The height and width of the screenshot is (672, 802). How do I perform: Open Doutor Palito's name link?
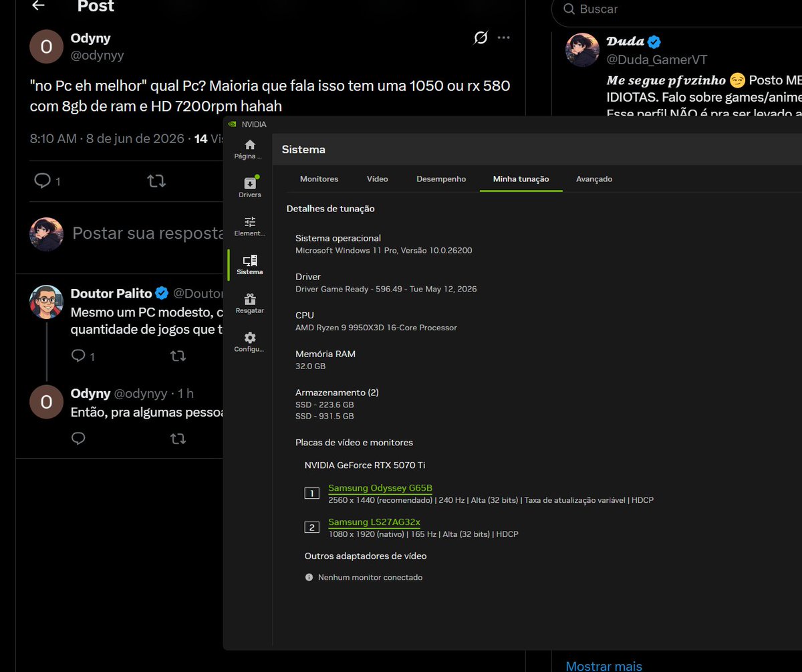[111, 293]
